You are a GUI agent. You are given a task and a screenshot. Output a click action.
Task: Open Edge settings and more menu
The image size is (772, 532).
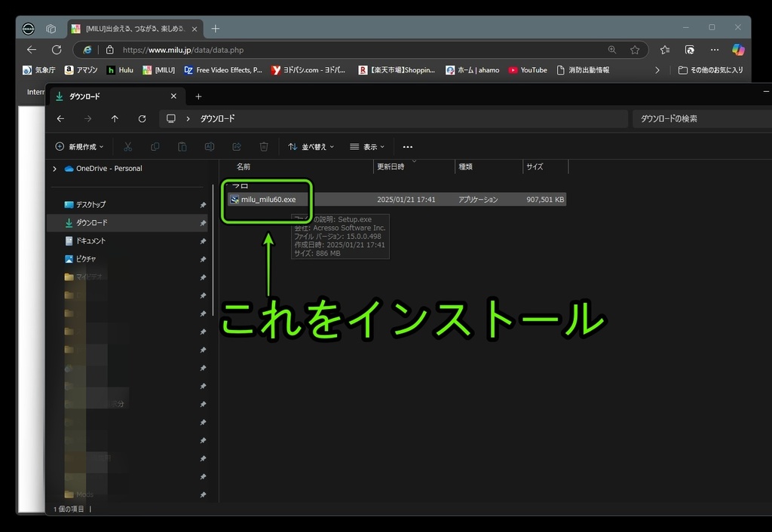(715, 50)
